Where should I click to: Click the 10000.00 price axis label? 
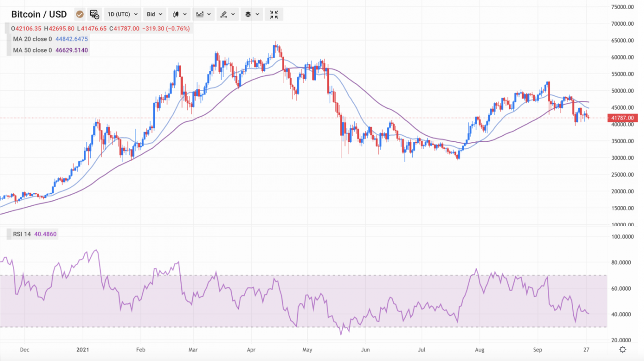pos(623,225)
